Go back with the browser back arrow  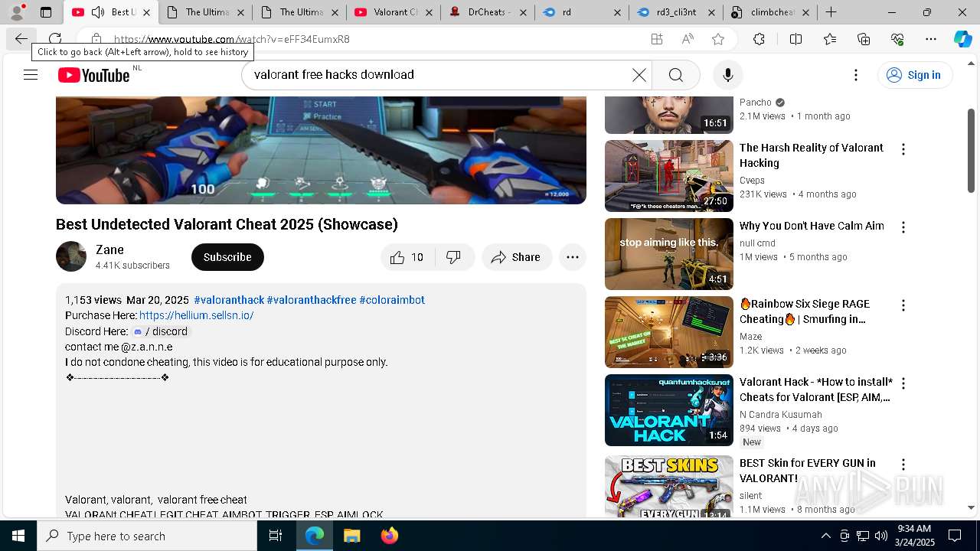[x=21, y=39]
